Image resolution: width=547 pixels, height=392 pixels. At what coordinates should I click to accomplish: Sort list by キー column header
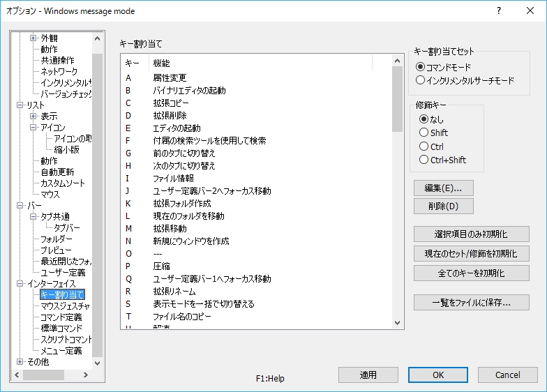coord(135,63)
